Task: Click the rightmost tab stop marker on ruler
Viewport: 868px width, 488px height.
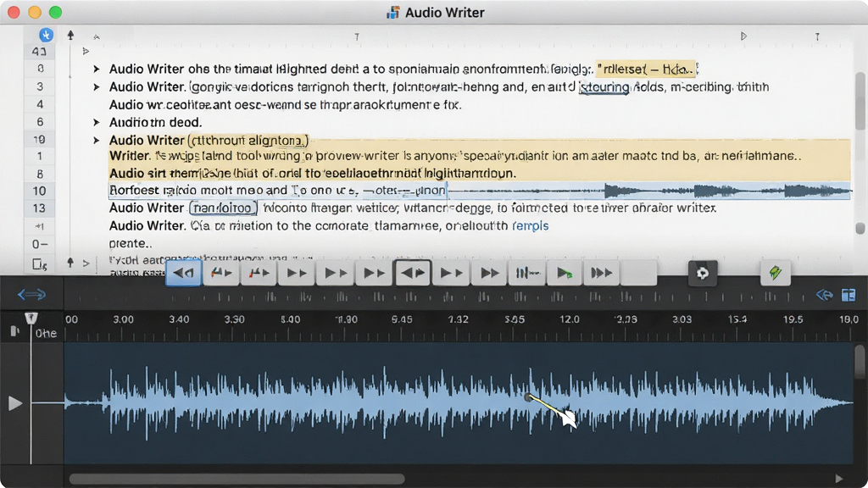Action: coord(817,36)
